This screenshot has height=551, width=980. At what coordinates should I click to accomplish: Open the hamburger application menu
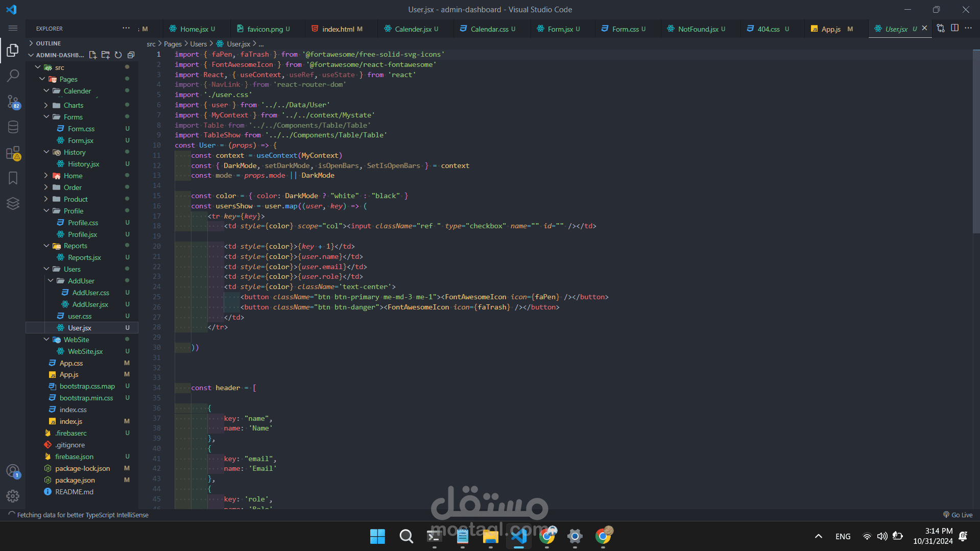point(13,28)
